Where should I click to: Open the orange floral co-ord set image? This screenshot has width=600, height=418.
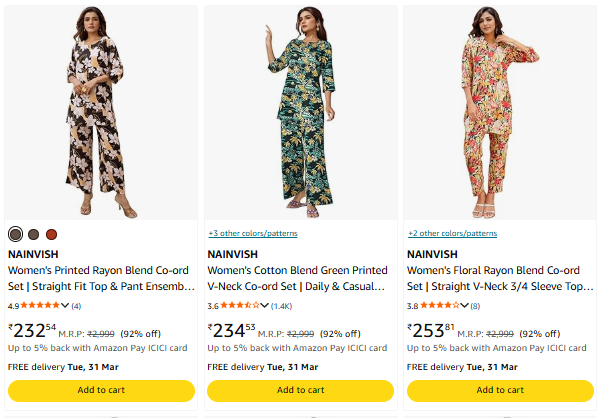click(500, 112)
